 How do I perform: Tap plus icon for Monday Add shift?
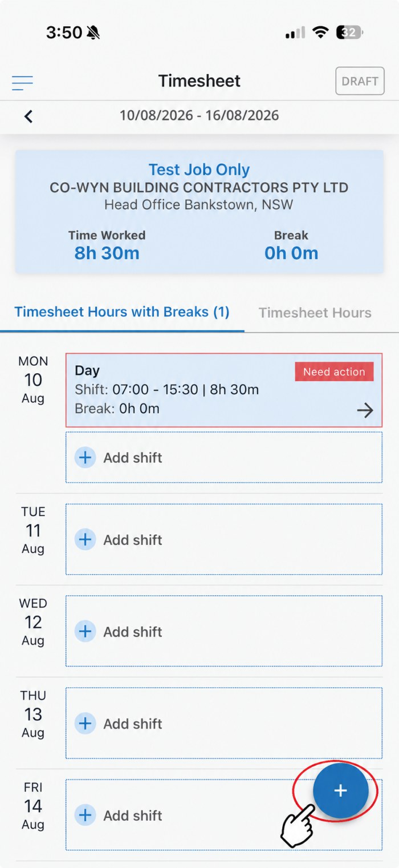click(x=85, y=457)
